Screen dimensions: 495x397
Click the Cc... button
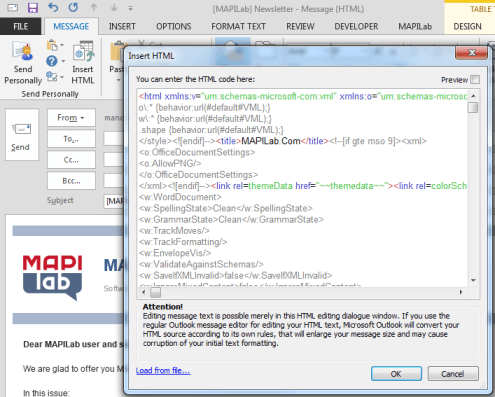[71, 160]
